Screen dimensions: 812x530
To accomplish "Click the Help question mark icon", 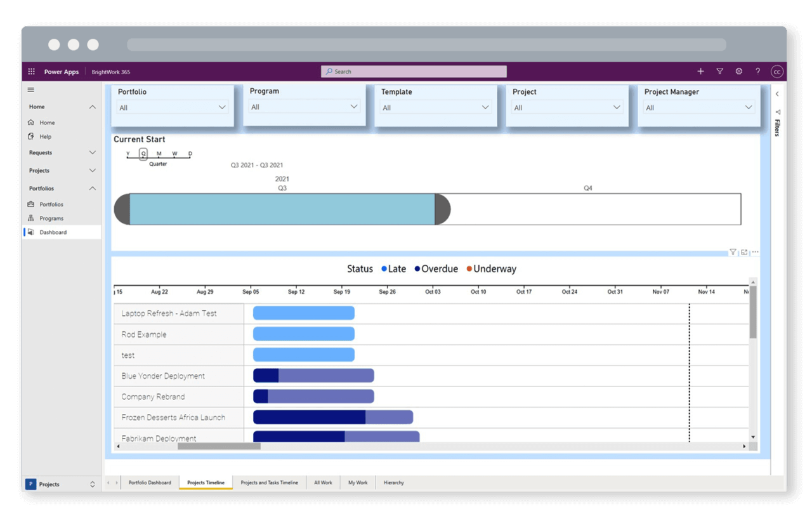I will [x=757, y=71].
